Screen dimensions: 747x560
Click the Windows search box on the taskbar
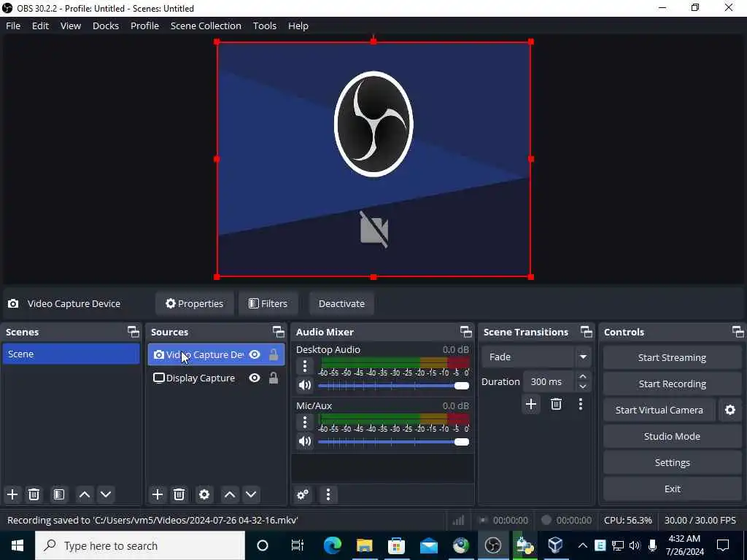(x=140, y=545)
